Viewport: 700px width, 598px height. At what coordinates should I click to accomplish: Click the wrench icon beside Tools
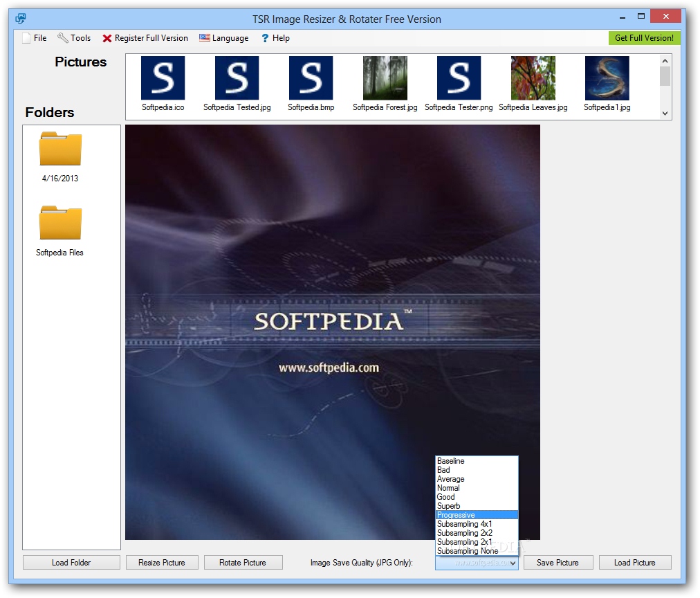click(62, 38)
